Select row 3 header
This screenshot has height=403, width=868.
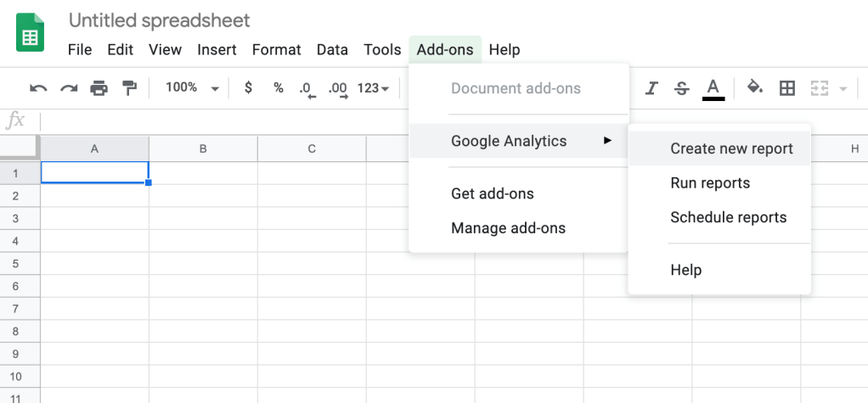click(x=20, y=218)
